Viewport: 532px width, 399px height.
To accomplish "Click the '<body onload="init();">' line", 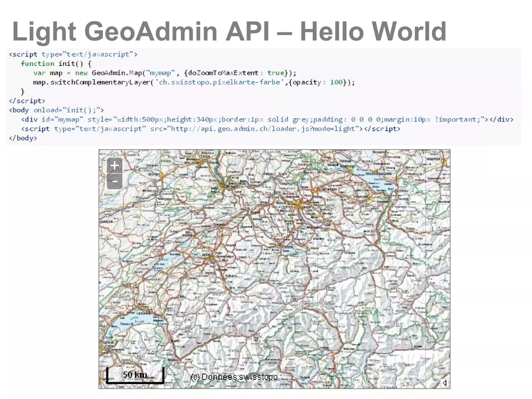I will [56, 110].
